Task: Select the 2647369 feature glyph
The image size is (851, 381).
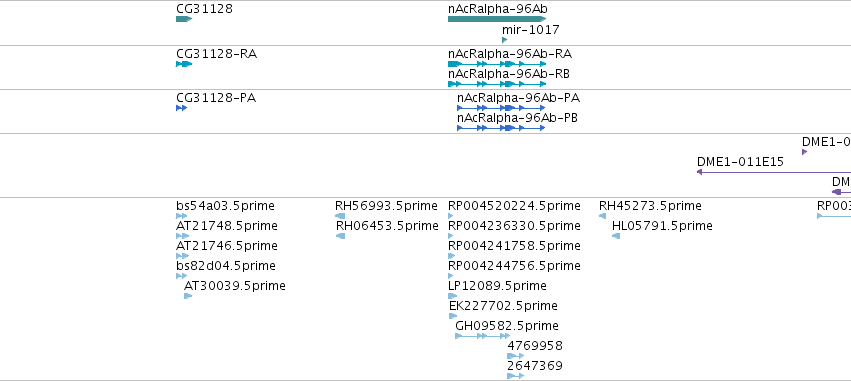Action: (x=516, y=376)
